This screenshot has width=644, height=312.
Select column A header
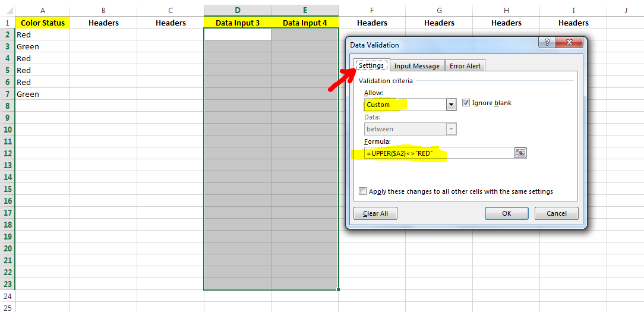pyautogui.click(x=43, y=10)
